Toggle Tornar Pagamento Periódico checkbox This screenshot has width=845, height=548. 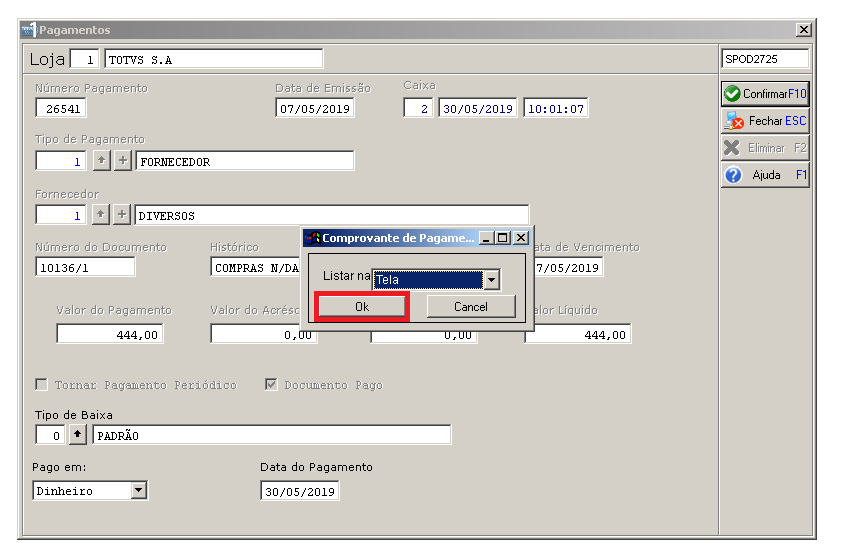[41, 385]
